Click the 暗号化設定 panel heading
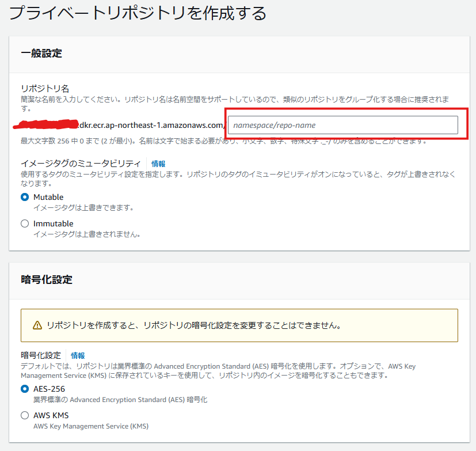Screen dimensions: 476x451 pyautogui.click(x=47, y=280)
